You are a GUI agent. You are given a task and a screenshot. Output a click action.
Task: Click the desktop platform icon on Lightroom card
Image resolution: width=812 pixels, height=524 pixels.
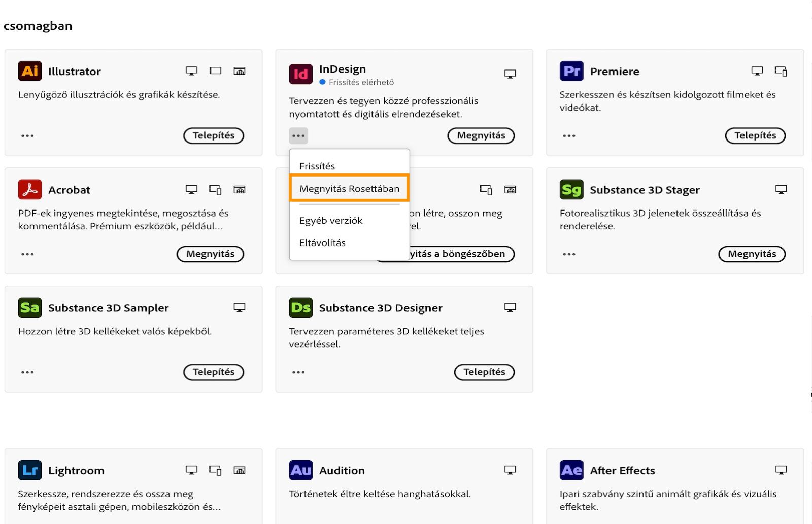pos(191,470)
